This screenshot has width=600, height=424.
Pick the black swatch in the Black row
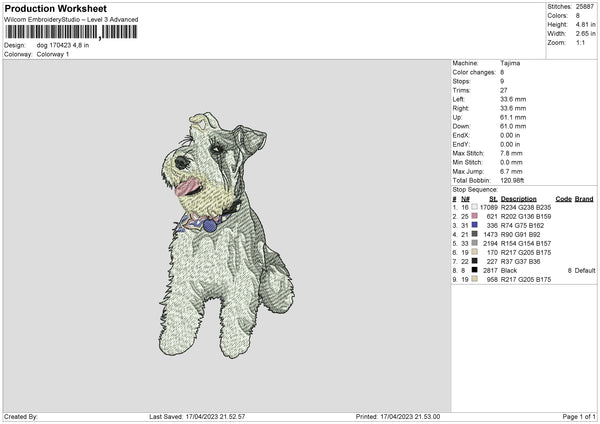pyautogui.click(x=474, y=270)
